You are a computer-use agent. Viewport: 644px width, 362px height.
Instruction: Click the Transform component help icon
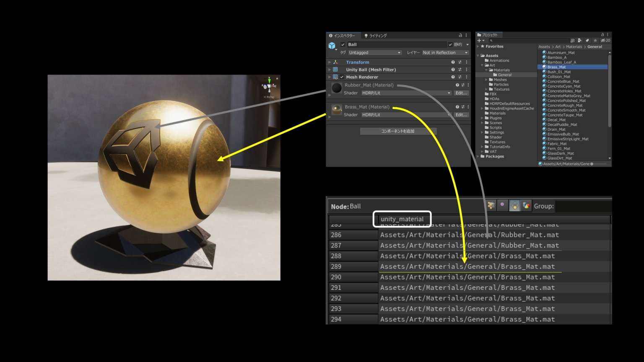click(453, 62)
